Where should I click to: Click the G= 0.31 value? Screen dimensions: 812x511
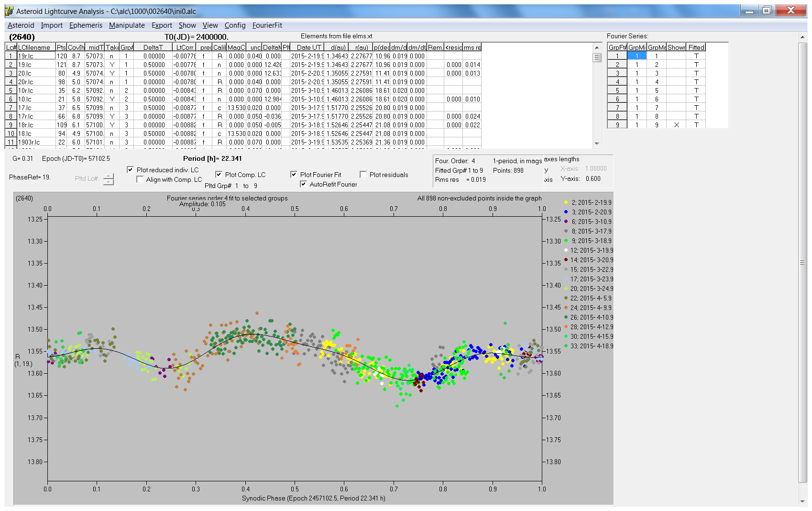click(x=22, y=158)
